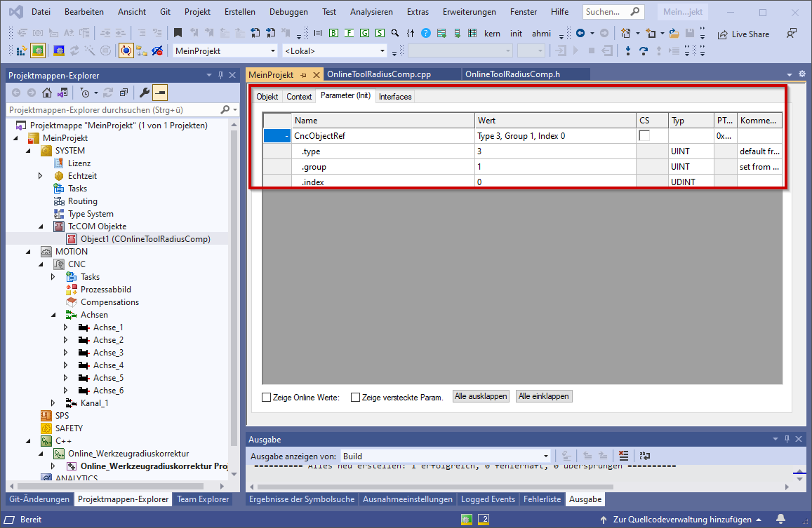Pin the MeinProjekt document tab
812x528 pixels.
coord(304,75)
